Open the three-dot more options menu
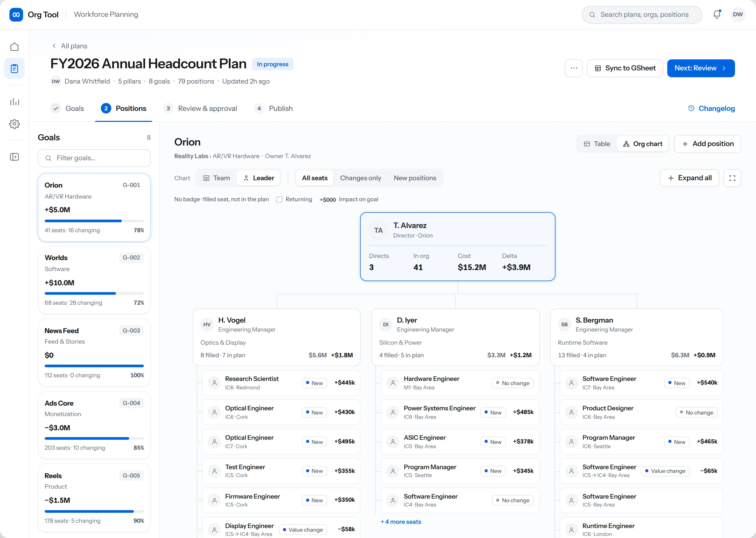The image size is (756, 538). [574, 68]
